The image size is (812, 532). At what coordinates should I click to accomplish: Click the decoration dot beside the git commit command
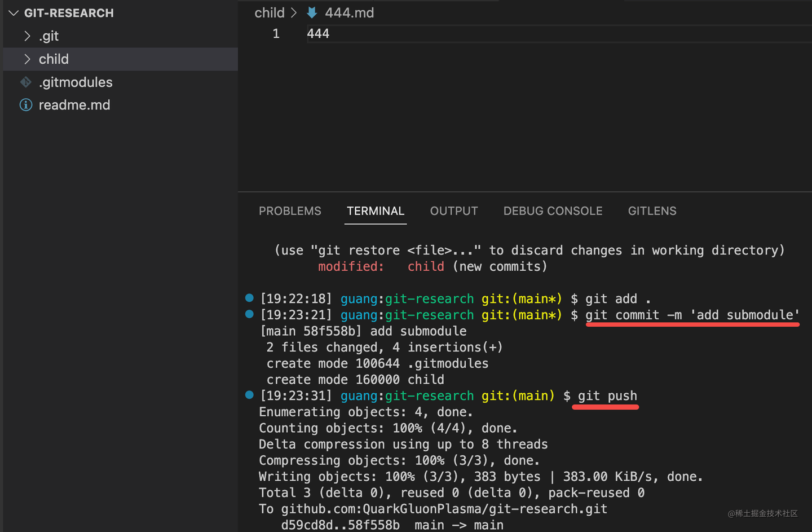[249, 315]
